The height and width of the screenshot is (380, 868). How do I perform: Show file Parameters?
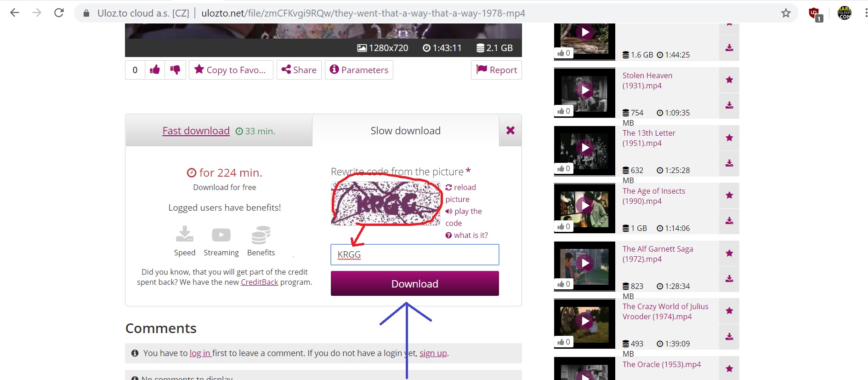point(359,70)
